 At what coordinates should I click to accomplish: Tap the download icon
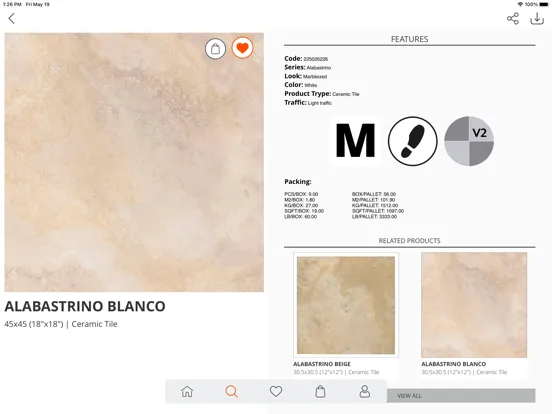point(537,19)
